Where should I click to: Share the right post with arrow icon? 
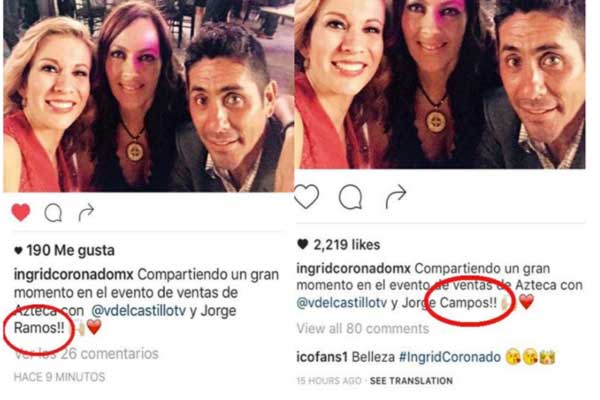coord(395,196)
